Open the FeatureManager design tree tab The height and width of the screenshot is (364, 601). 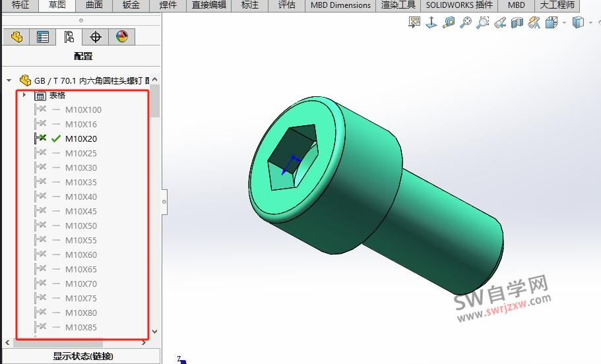point(16,37)
